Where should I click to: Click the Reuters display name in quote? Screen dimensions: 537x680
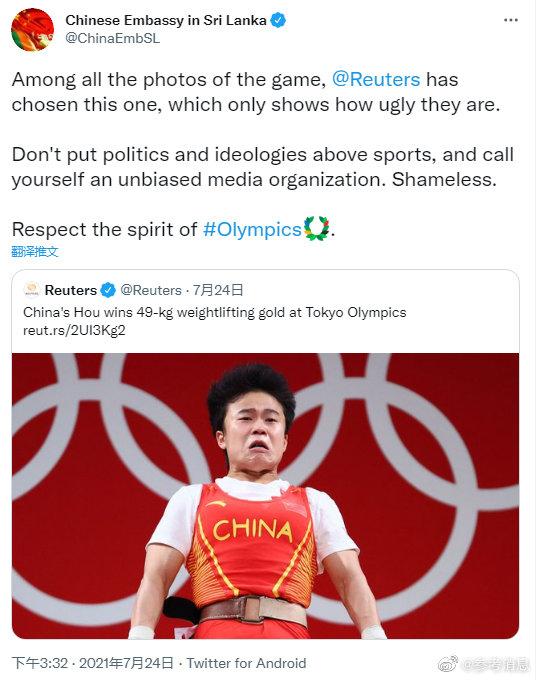tap(71, 290)
